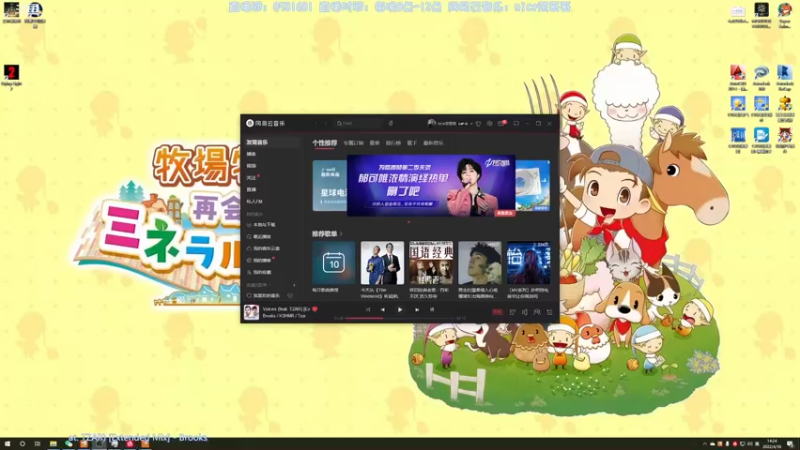Open the man looking up playlist cover
Image resolution: width=800 pixels, height=450 pixels.
point(480,263)
